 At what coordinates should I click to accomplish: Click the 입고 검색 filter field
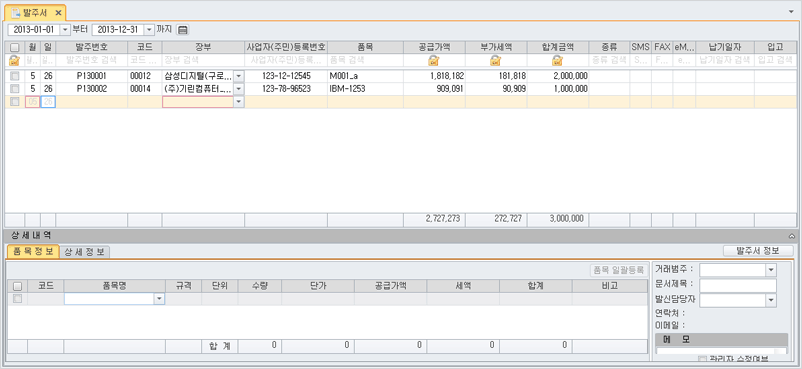pos(775,60)
